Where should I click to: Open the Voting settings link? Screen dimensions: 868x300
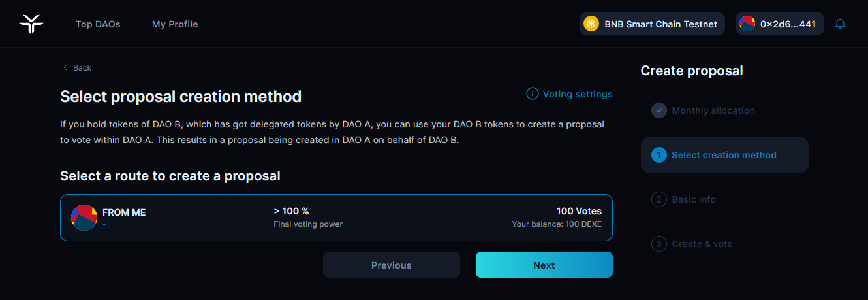[x=577, y=94]
